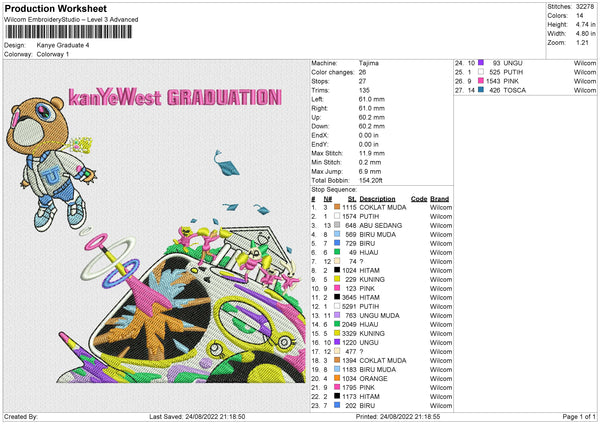Click the Page 1 of 1 indicator
This screenshot has height=424, width=600.
[x=579, y=417]
